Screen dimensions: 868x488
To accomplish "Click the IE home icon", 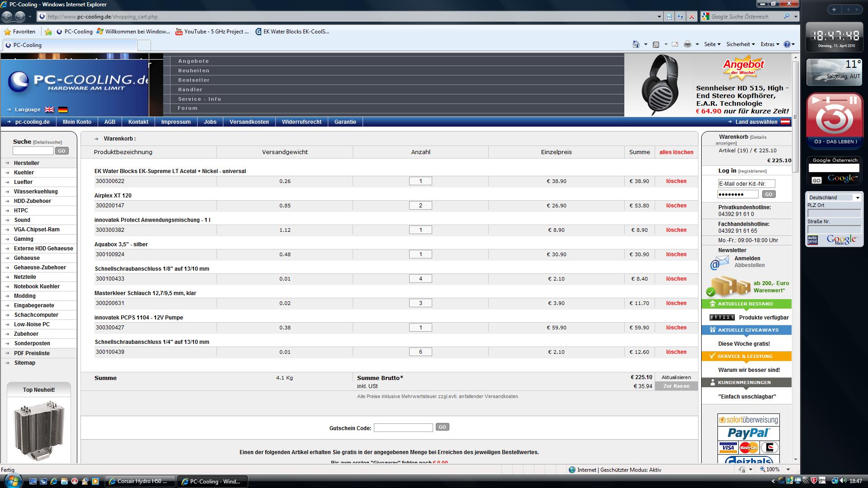I will click(x=636, y=44).
